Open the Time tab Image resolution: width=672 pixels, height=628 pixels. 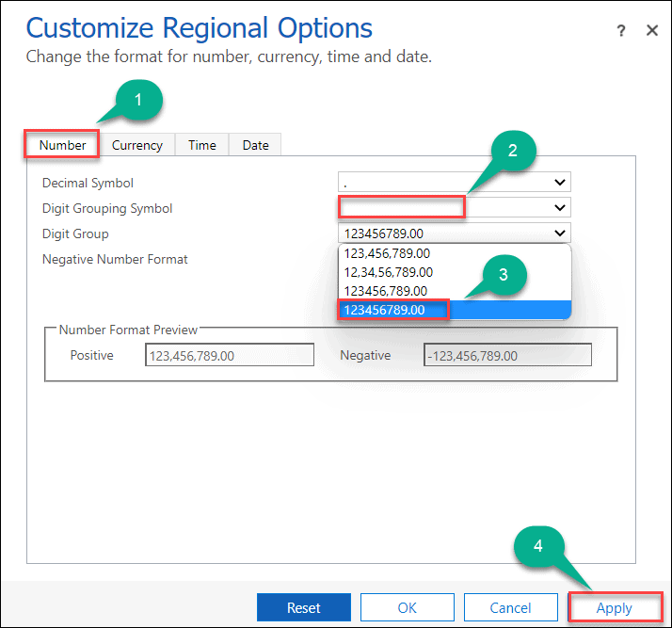[x=201, y=145]
